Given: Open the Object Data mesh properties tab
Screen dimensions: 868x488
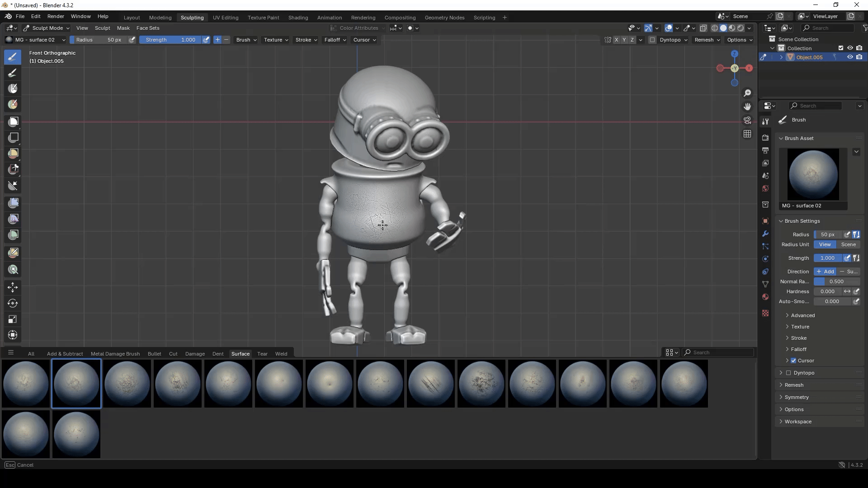Looking at the screenshot, I should pos(765,284).
